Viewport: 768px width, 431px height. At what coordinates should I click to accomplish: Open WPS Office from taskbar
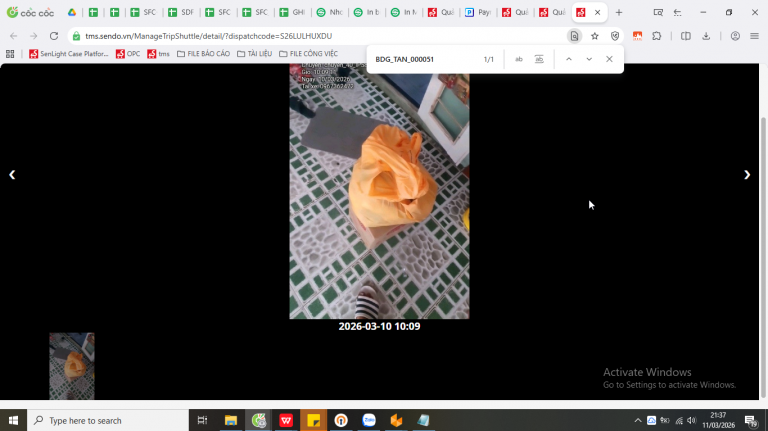click(286, 420)
